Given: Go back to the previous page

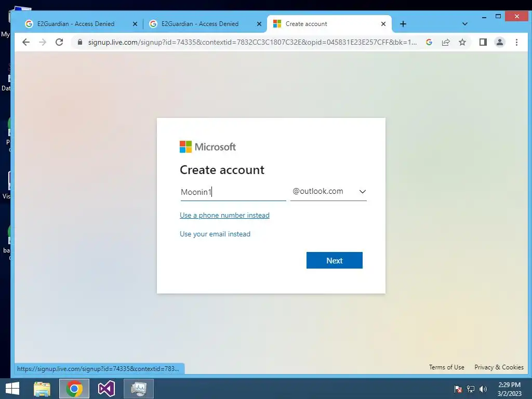Looking at the screenshot, I should tap(26, 42).
